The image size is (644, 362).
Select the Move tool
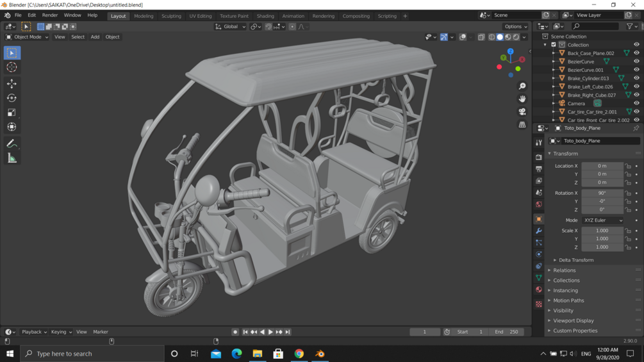point(12,84)
